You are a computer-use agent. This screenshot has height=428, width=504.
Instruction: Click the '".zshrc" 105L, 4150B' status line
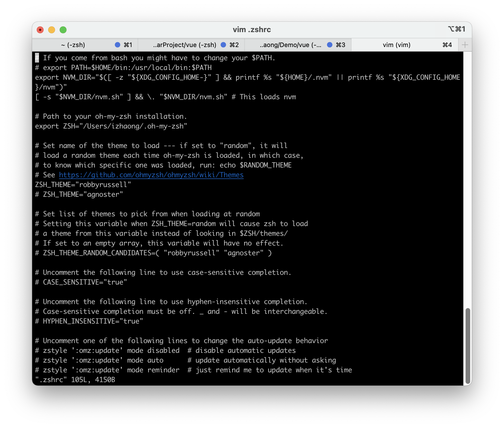[x=75, y=380]
